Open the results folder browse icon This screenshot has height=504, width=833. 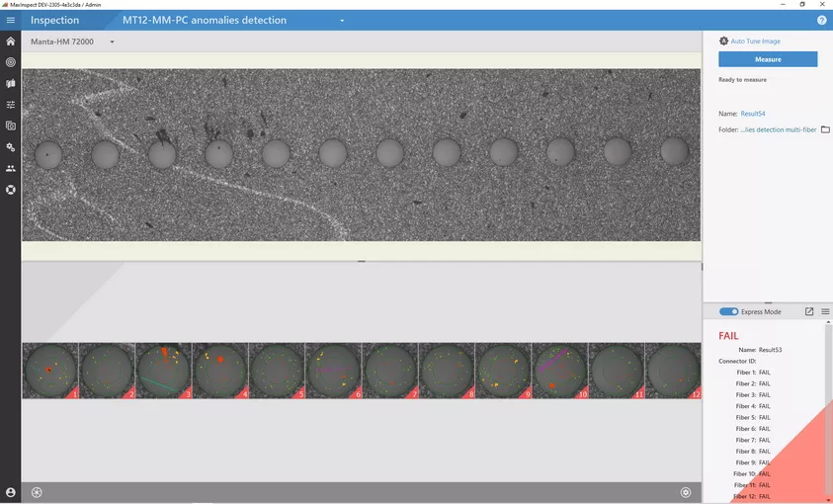pos(825,129)
